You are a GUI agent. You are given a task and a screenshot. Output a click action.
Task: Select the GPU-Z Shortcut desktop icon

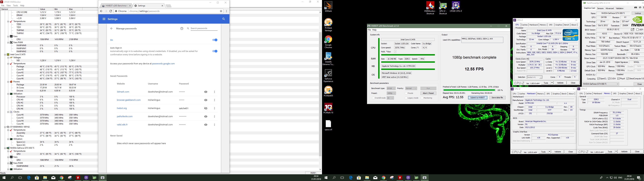click(443, 8)
